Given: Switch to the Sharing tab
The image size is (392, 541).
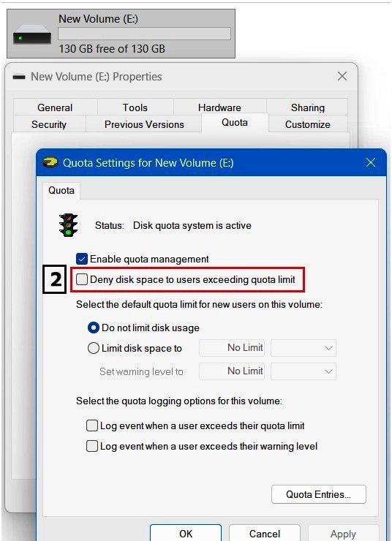Looking at the screenshot, I should pyautogui.click(x=307, y=107).
